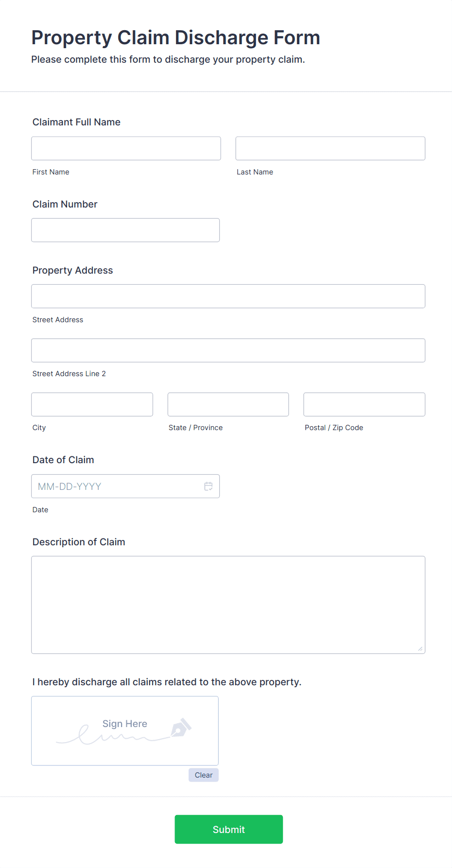This screenshot has height=868, width=452.
Task: Select the Postal / Zip Code field
Action: [364, 404]
